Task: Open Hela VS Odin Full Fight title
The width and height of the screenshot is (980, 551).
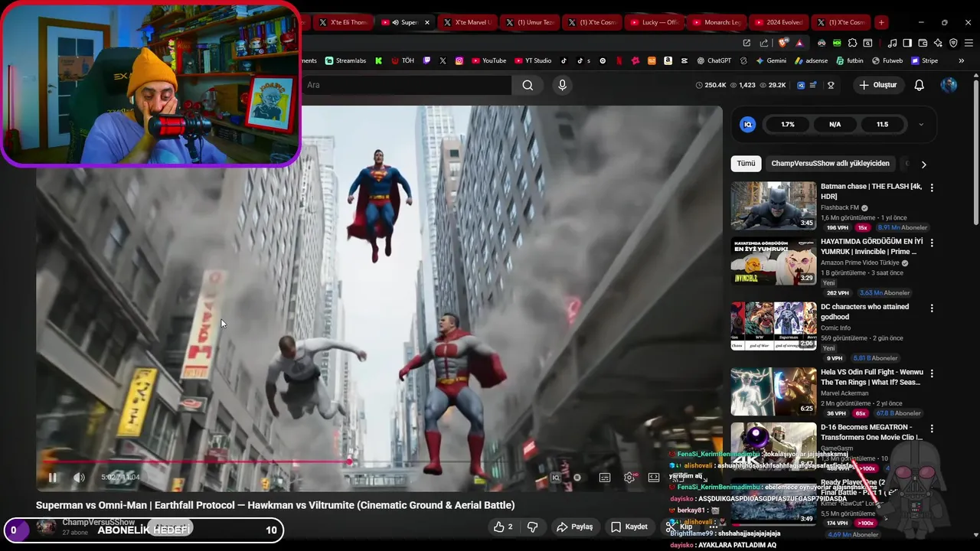Action: coord(871,377)
